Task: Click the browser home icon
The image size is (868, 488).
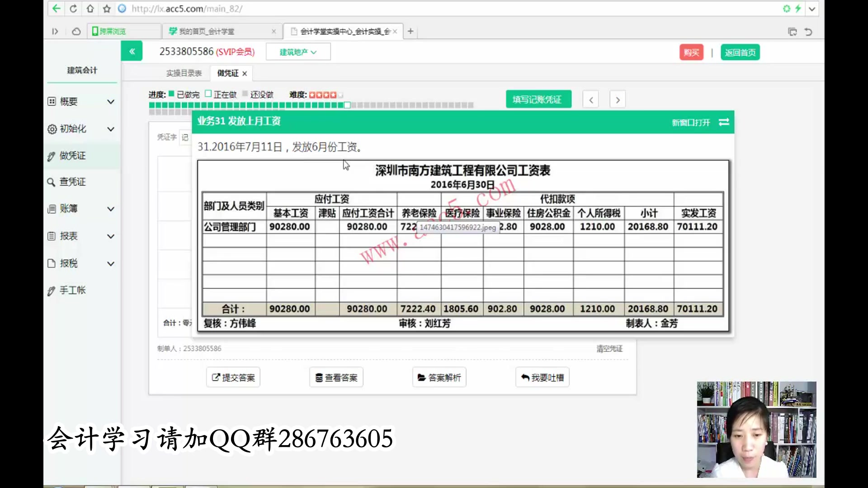Action: click(x=90, y=9)
